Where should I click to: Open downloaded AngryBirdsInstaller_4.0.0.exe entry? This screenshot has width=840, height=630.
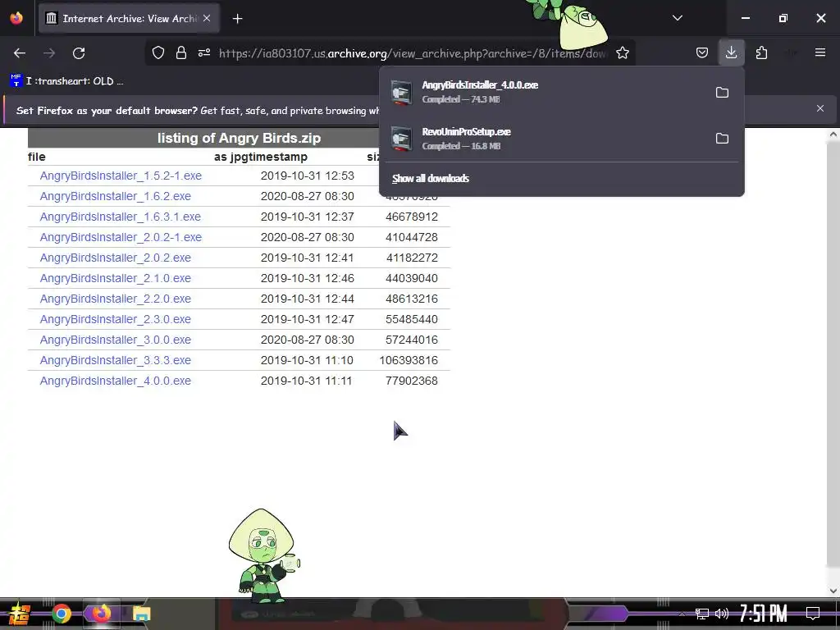click(x=546, y=92)
